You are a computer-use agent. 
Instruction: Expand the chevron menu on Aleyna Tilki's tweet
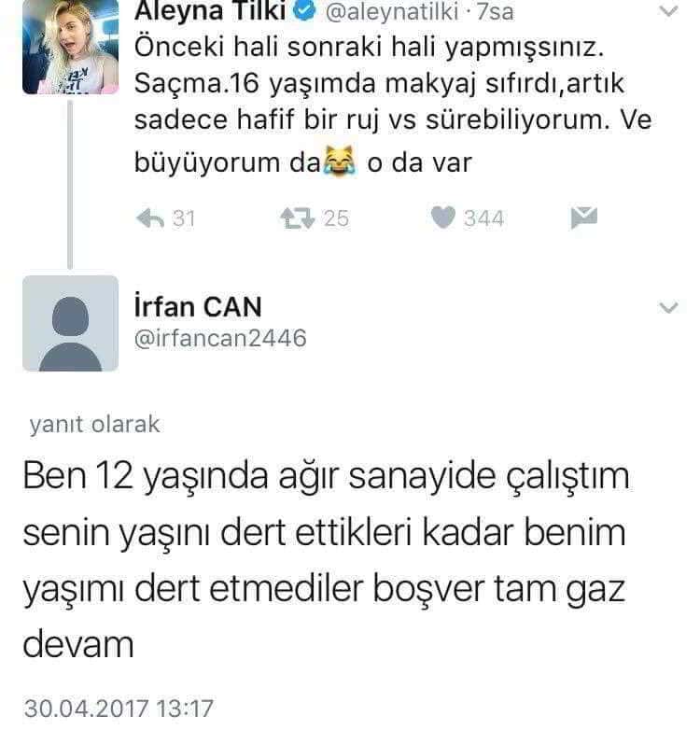668,10
